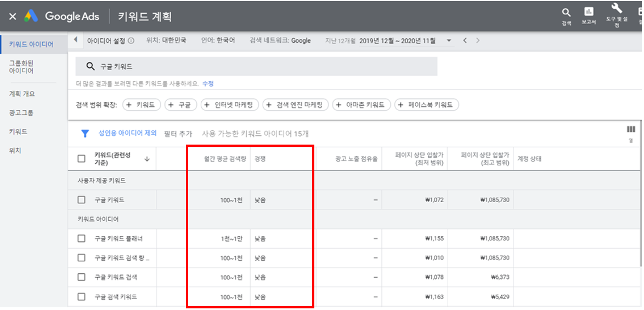Tick the checkbox for 구글 키워드 검색 량 row
Viewport: 644px width, 310px height.
coord(81,258)
